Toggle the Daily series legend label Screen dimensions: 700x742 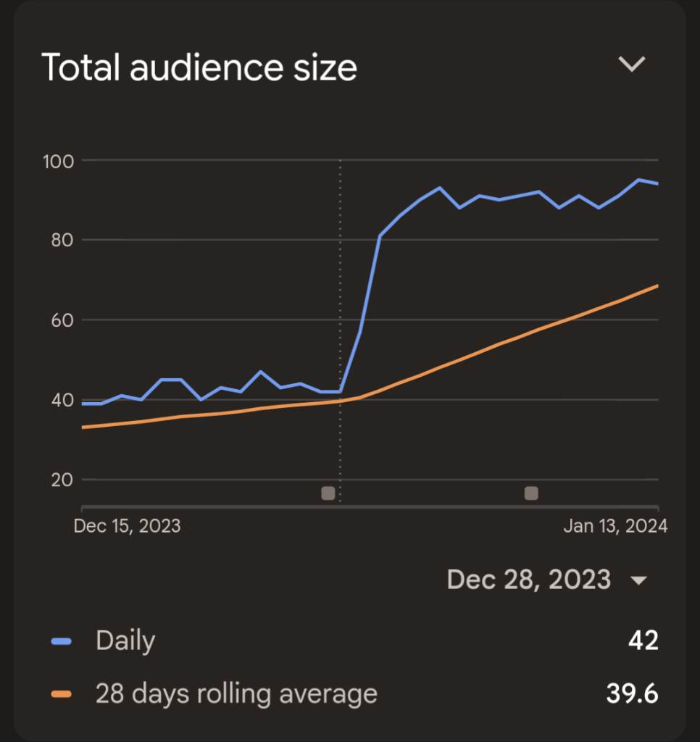click(125, 641)
